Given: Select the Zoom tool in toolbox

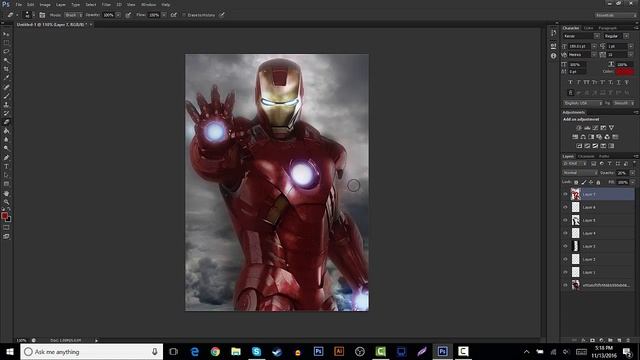Looking at the screenshot, I should [x=6, y=202].
